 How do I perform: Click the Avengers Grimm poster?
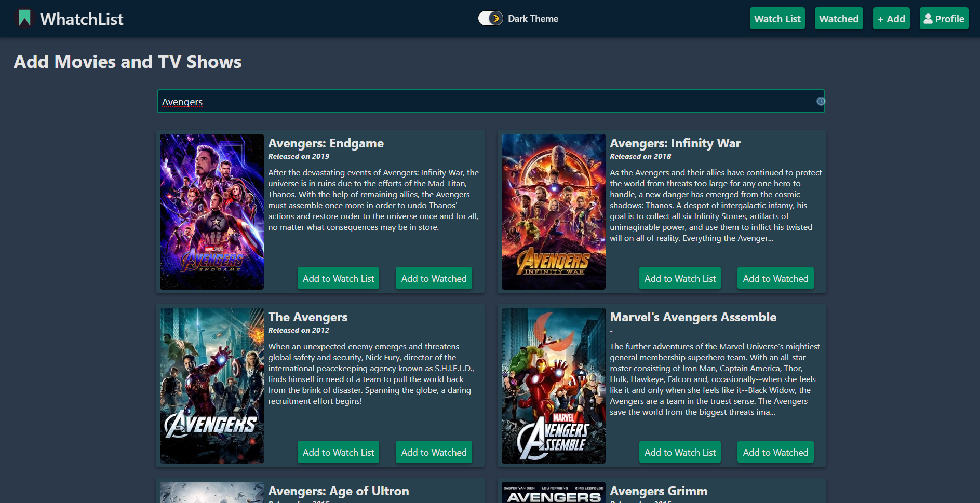pyautogui.click(x=554, y=492)
